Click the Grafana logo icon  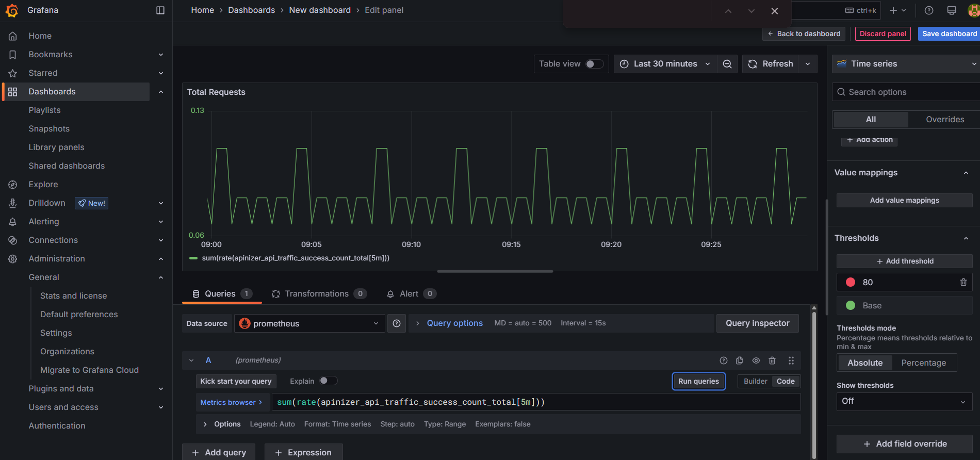pos(12,10)
